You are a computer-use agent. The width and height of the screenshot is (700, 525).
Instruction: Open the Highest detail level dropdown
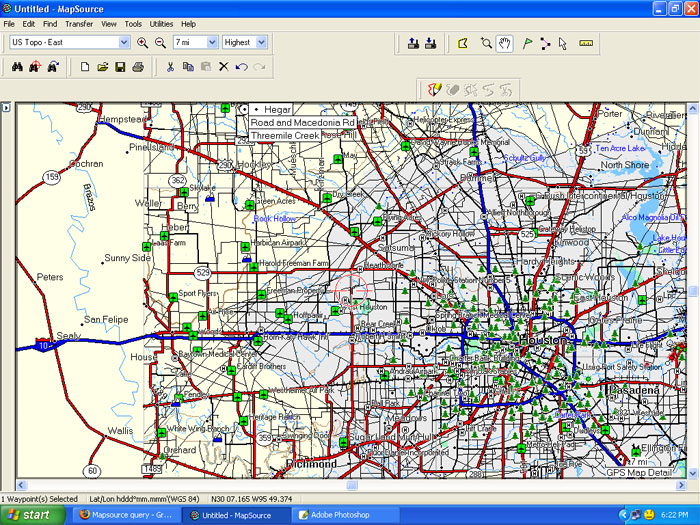tap(262, 42)
